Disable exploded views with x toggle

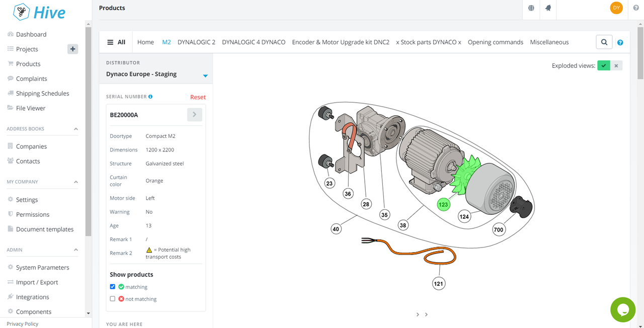[616, 66]
